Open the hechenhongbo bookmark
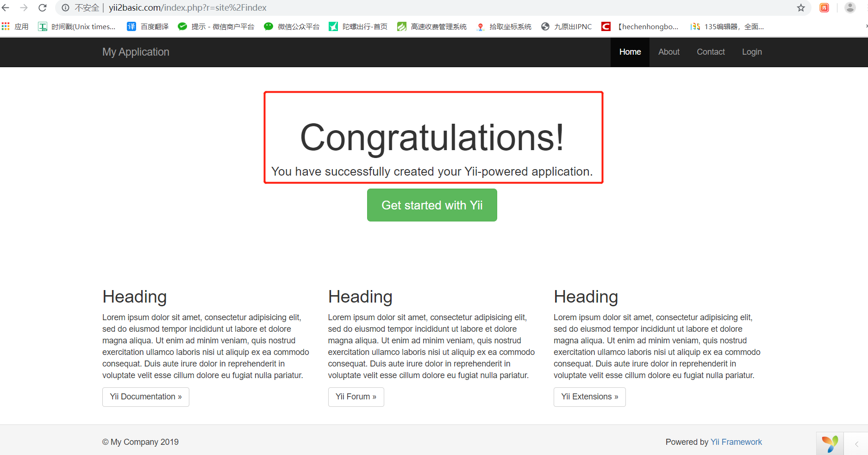The width and height of the screenshot is (868, 455). tap(640, 27)
